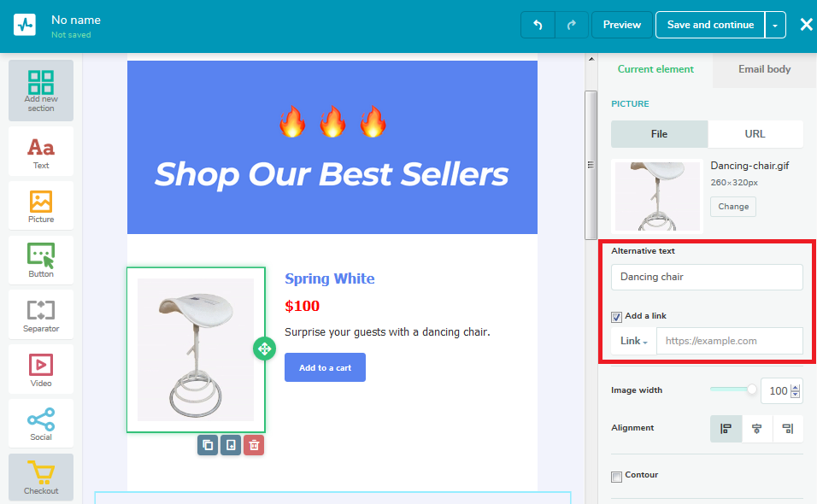817x504 pixels.
Task: Open the Link type dropdown
Action: pyautogui.click(x=633, y=341)
